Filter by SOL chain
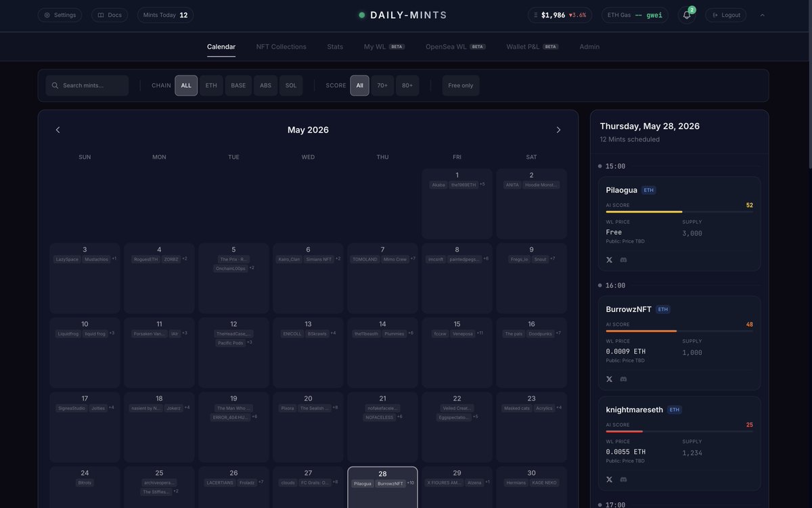The image size is (812, 508). (291, 85)
